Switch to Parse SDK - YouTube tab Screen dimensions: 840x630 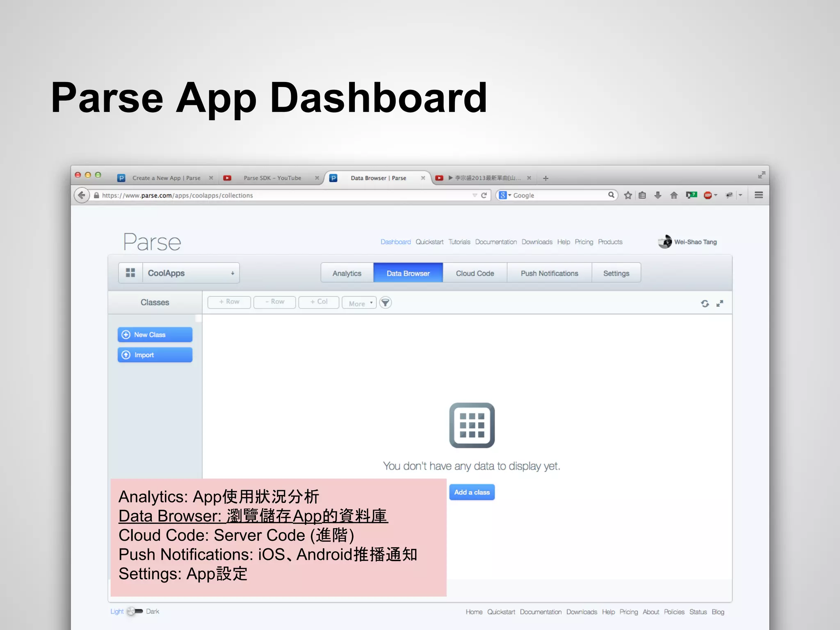(x=272, y=178)
